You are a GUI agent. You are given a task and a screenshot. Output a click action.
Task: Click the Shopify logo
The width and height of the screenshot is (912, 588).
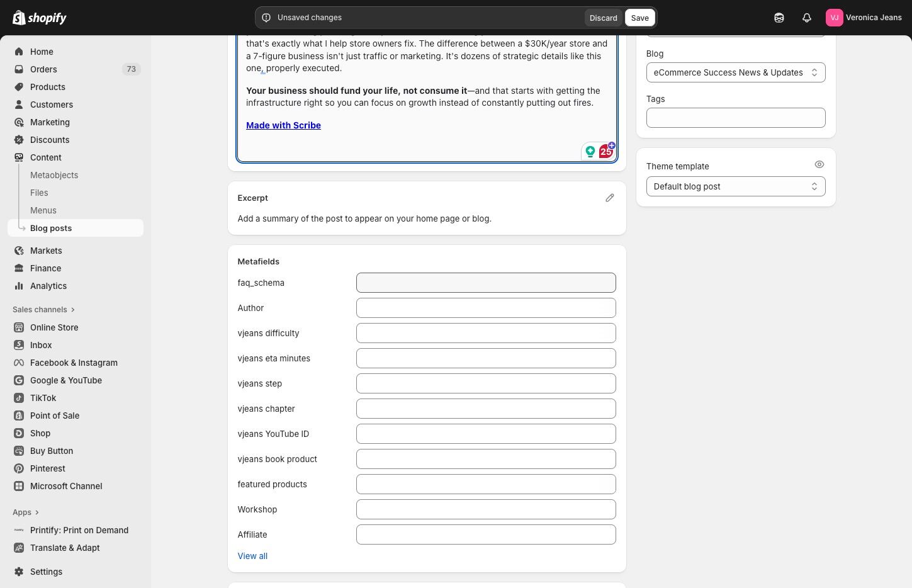pos(40,18)
